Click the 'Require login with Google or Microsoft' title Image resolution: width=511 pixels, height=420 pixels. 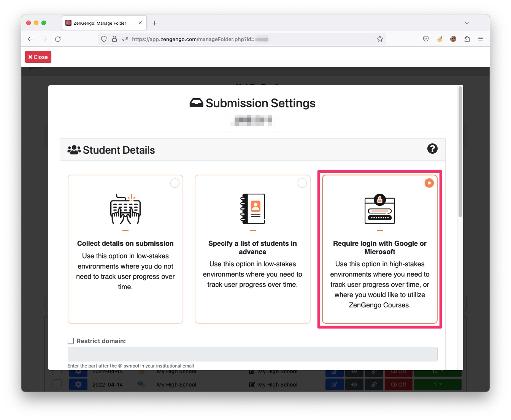[x=380, y=248]
